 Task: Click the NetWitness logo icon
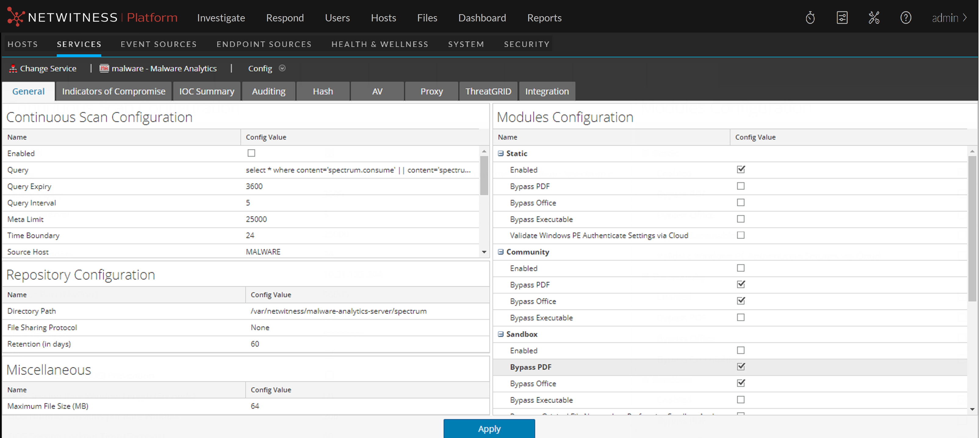(x=16, y=17)
